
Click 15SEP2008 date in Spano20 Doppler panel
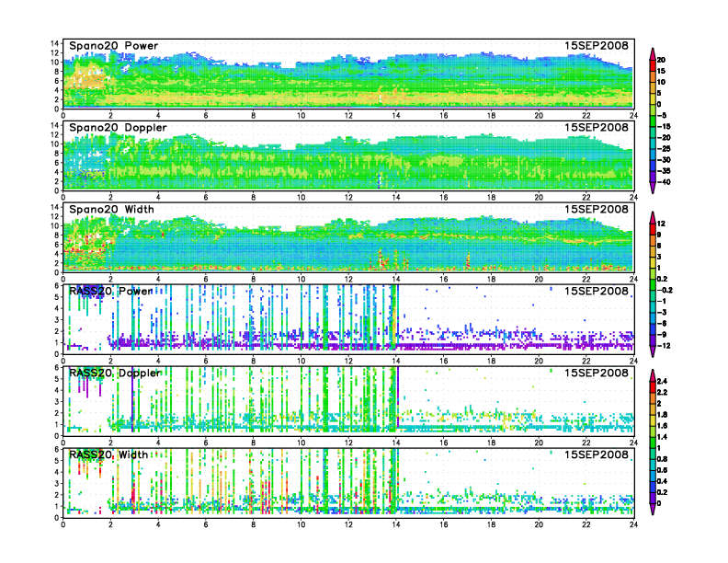[x=597, y=127]
